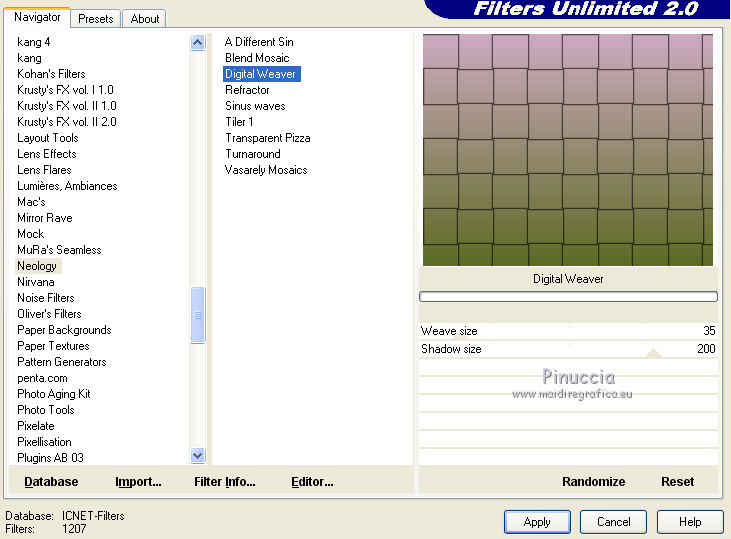Choose the Lens Effects category
The image size is (731, 539).
(47, 153)
